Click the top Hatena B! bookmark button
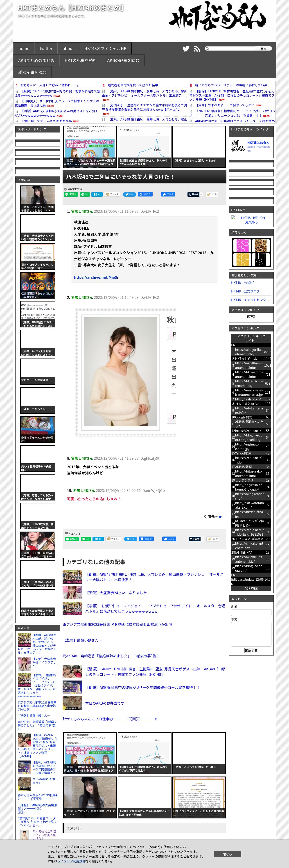The width and height of the screenshot is (289, 868). tap(97, 194)
